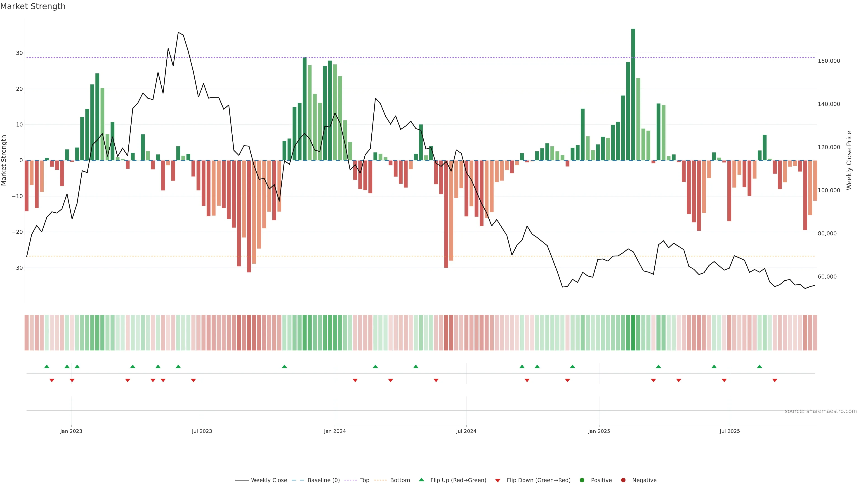This screenshot has width=868, height=488.
Task: Click the Jan 2024 x-axis label
Action: (335, 431)
